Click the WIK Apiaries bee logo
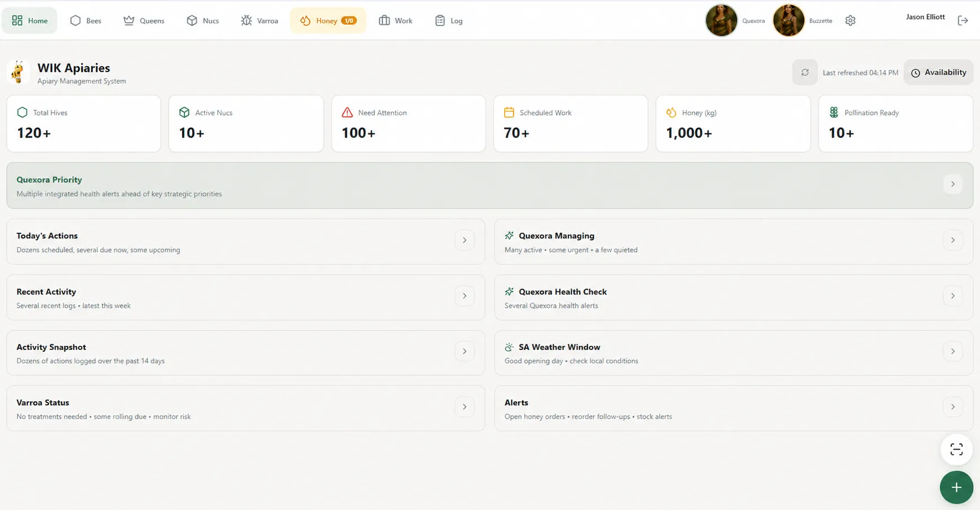Image resolution: width=980 pixels, height=510 pixels. coord(18,73)
